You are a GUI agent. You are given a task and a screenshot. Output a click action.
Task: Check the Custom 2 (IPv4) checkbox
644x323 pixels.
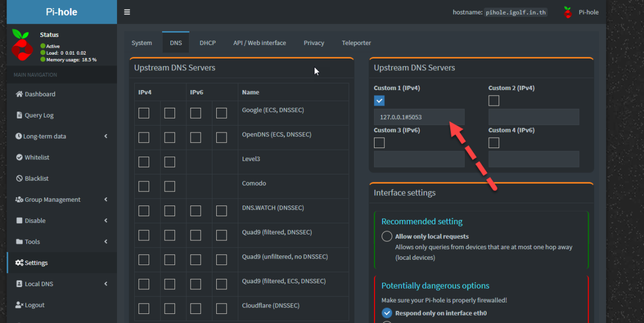point(494,100)
